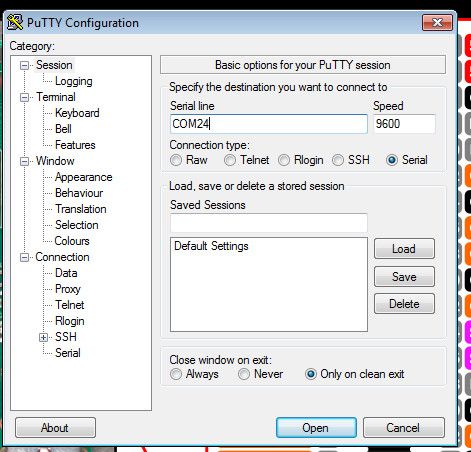Open the Bell category
The height and width of the screenshot is (452, 471).
(63, 129)
